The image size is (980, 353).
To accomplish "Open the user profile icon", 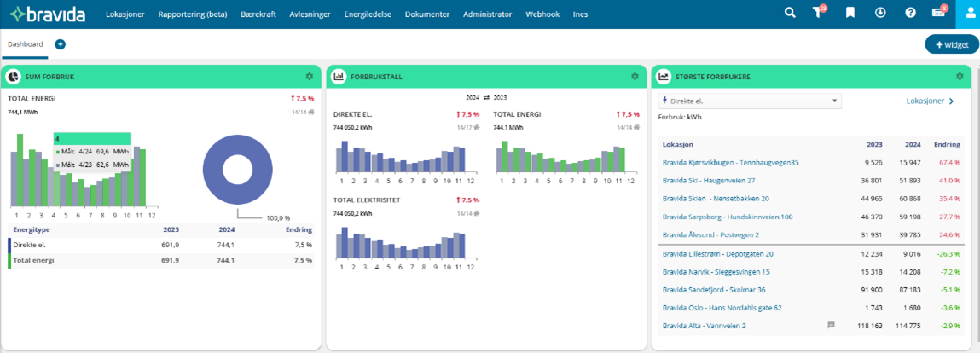I will (x=968, y=13).
